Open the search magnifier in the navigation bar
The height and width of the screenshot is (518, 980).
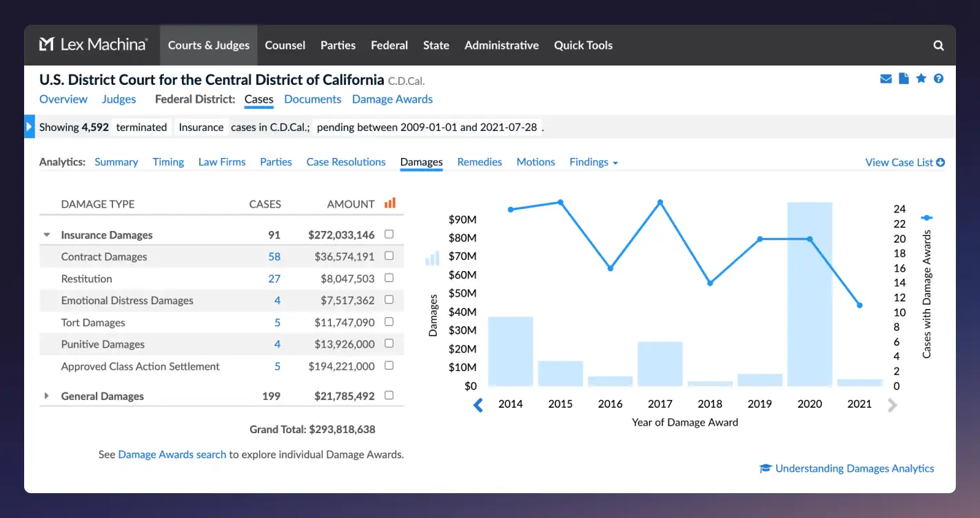click(939, 45)
